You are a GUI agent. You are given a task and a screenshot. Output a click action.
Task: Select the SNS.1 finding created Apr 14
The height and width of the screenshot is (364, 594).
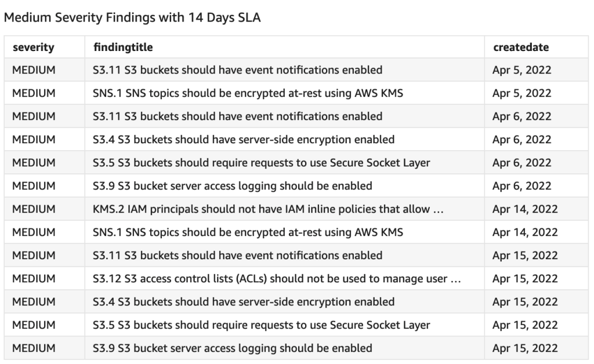pyautogui.click(x=248, y=232)
